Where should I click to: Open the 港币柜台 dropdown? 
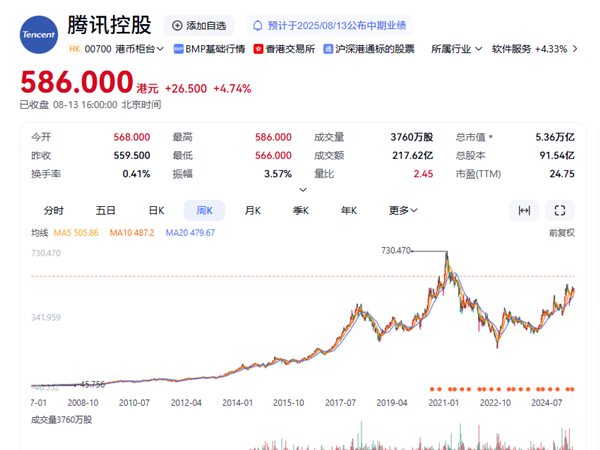point(140,49)
